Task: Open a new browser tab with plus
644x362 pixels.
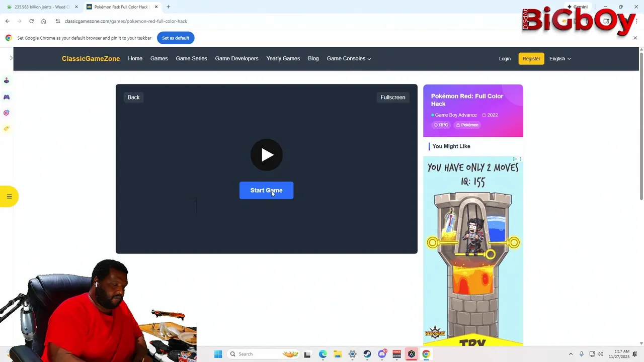Action: pyautogui.click(x=168, y=7)
